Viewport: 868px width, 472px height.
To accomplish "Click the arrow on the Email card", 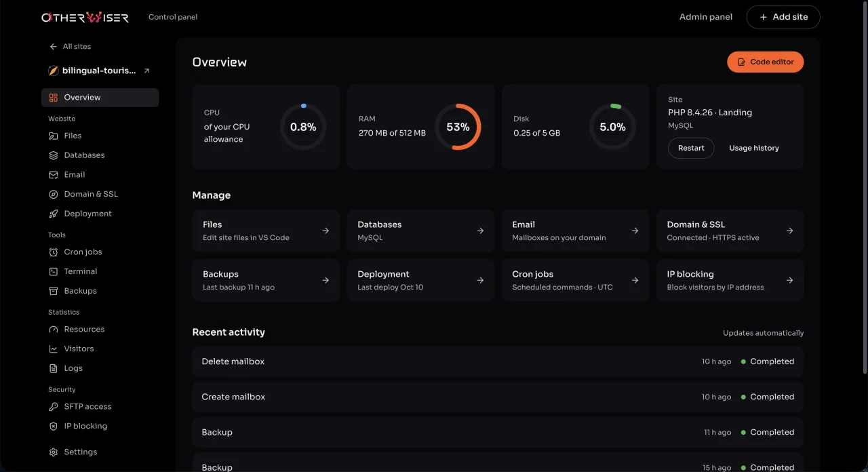I will coord(635,231).
